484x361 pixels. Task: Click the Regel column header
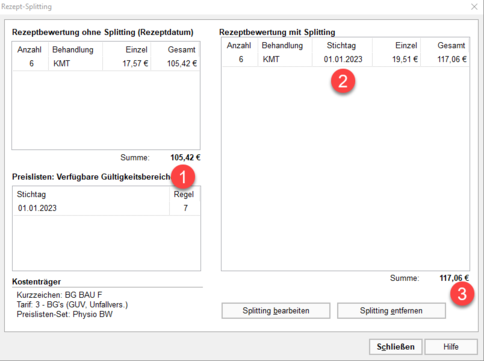[184, 195]
